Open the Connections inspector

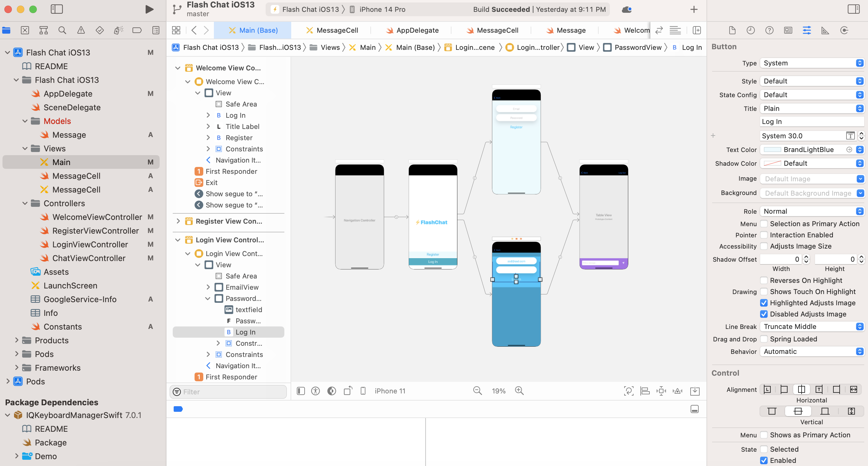[x=844, y=30]
